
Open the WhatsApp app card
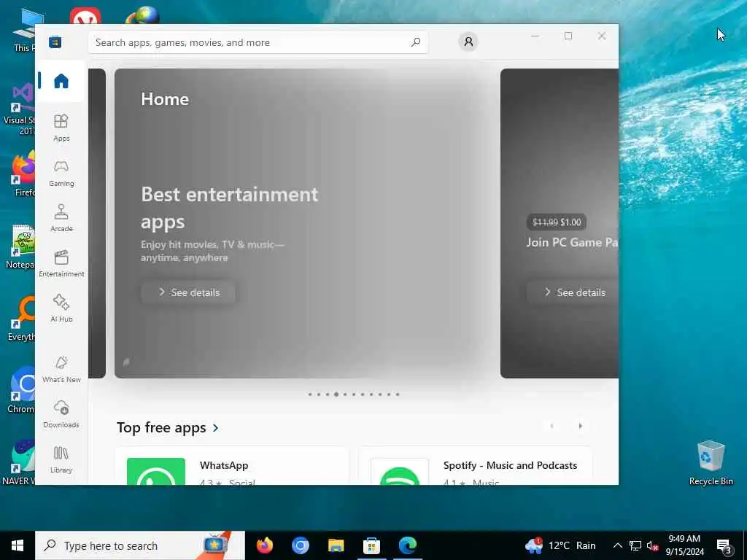tap(232, 466)
